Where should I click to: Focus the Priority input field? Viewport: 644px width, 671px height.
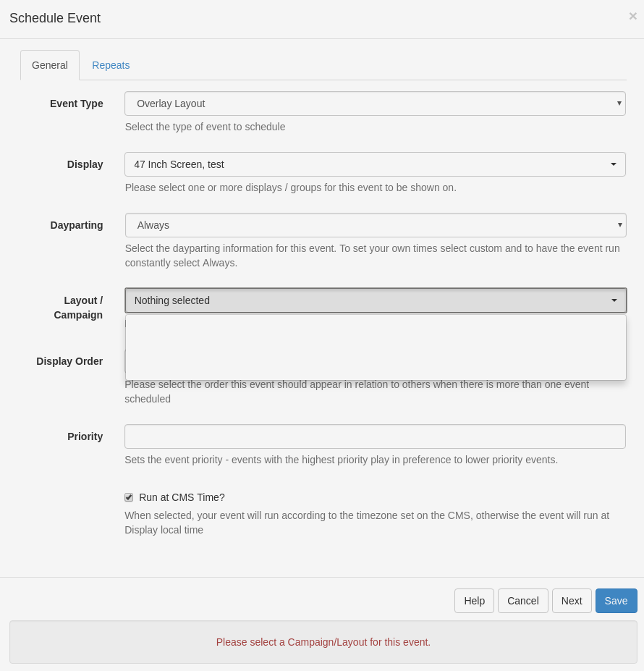click(375, 436)
